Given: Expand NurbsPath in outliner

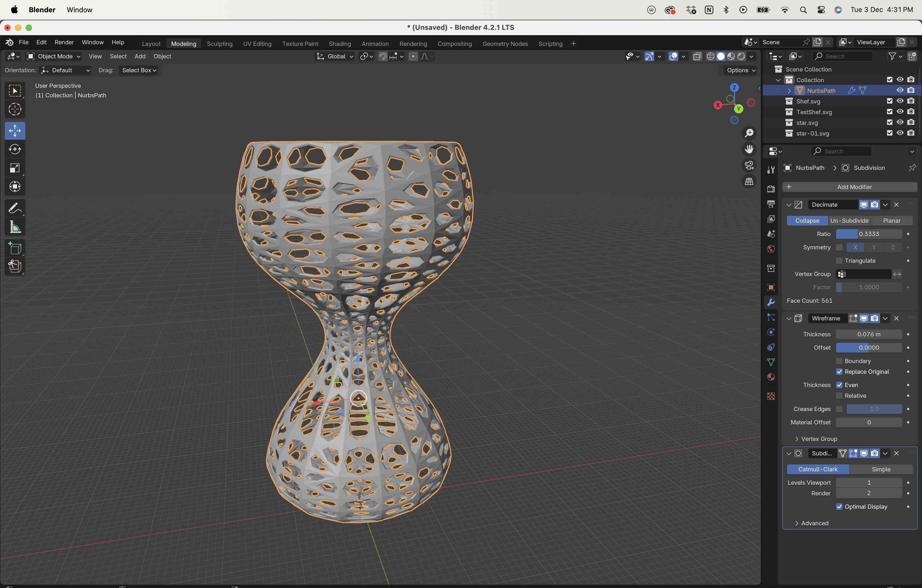Looking at the screenshot, I should point(789,91).
